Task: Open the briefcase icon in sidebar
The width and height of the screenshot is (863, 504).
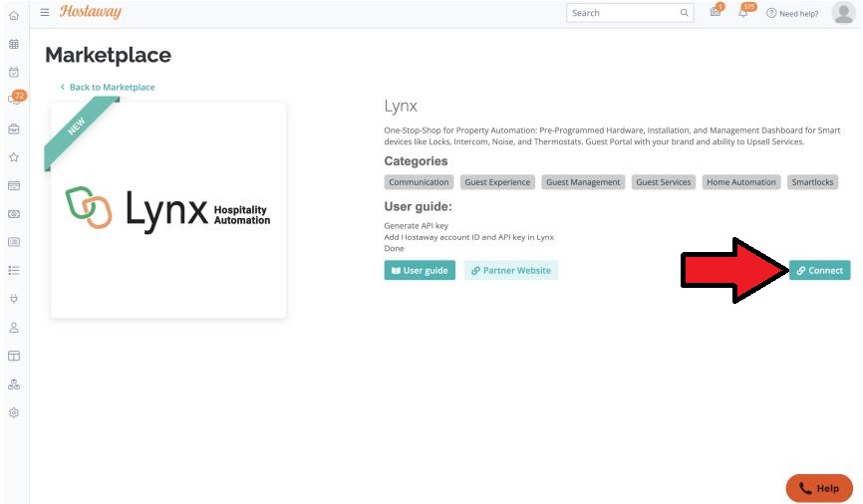Action: (x=14, y=129)
